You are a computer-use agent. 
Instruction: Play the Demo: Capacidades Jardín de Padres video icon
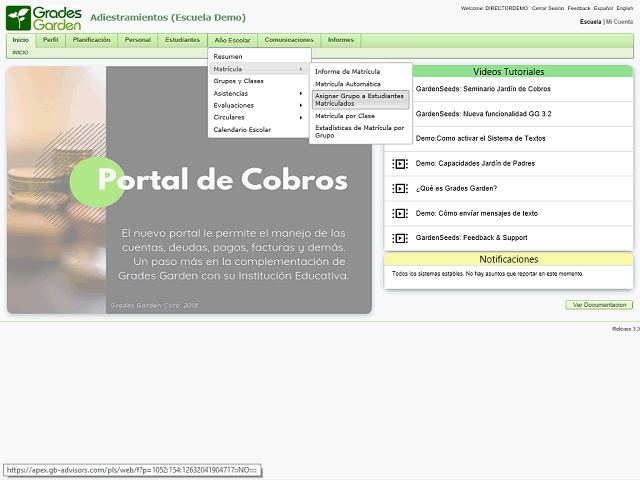400,164
